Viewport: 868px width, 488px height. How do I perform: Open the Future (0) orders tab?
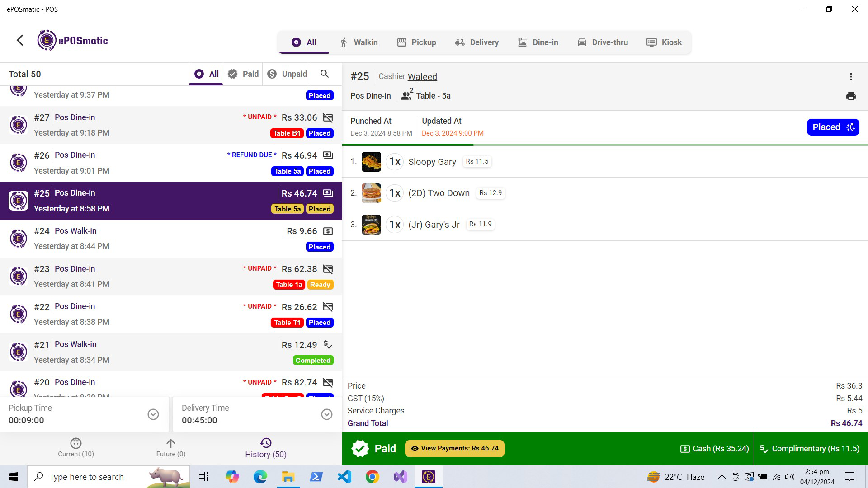coord(170,448)
